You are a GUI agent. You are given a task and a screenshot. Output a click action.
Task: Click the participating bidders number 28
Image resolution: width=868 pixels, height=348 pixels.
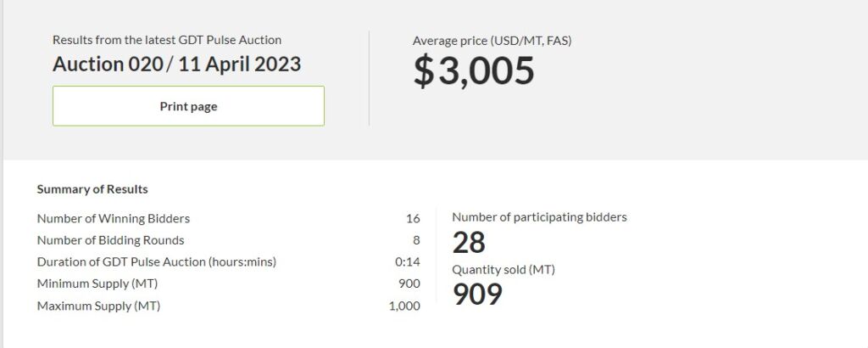coord(469,243)
